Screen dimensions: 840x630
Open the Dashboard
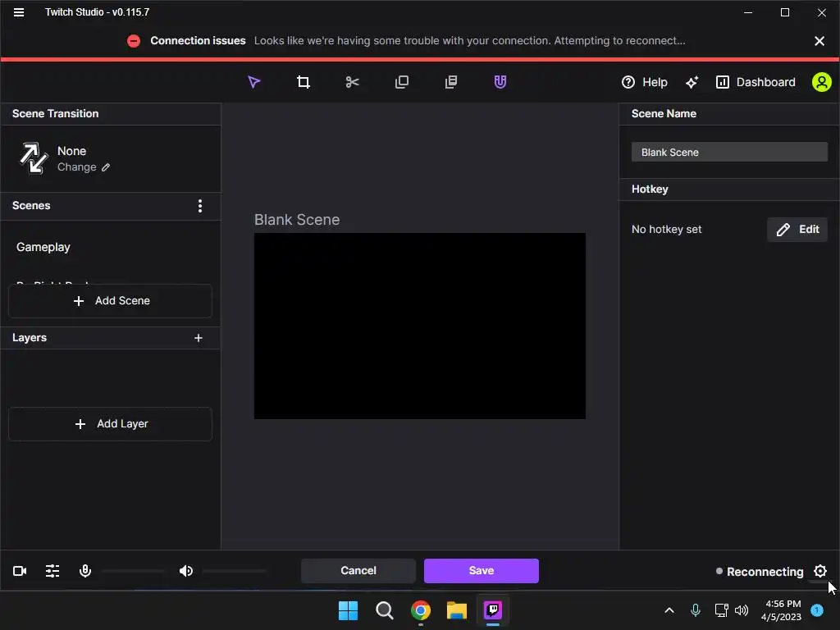[756, 82]
